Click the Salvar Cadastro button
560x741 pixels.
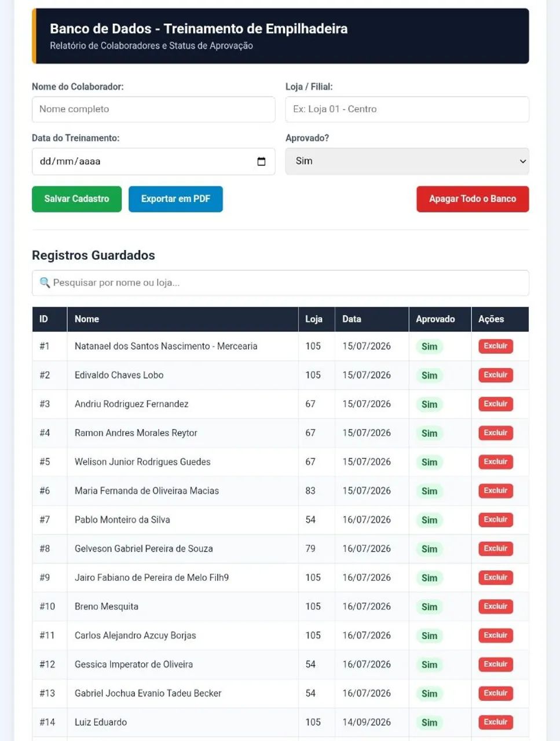pos(76,199)
